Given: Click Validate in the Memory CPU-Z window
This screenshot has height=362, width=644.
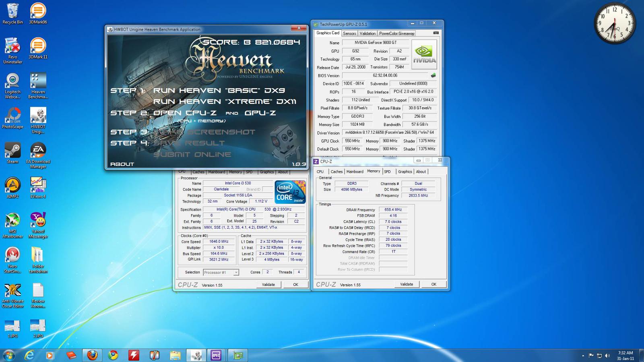Looking at the screenshot, I should [x=407, y=284].
